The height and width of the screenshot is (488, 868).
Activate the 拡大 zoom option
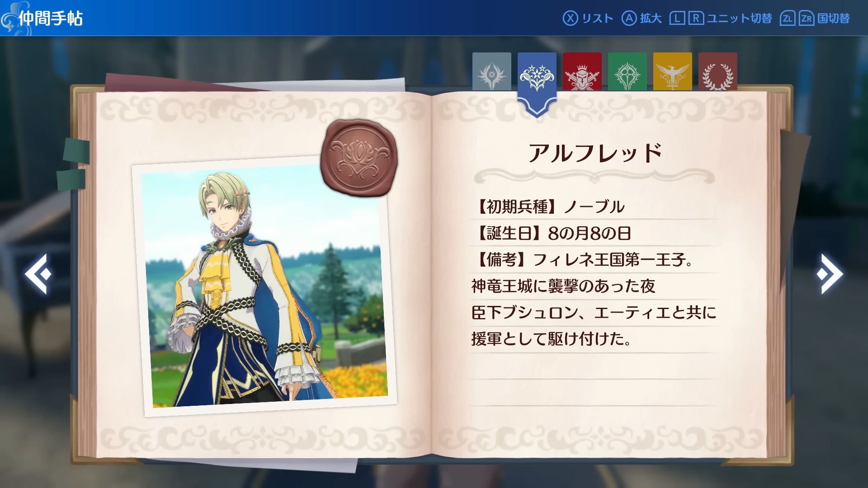pyautogui.click(x=651, y=18)
